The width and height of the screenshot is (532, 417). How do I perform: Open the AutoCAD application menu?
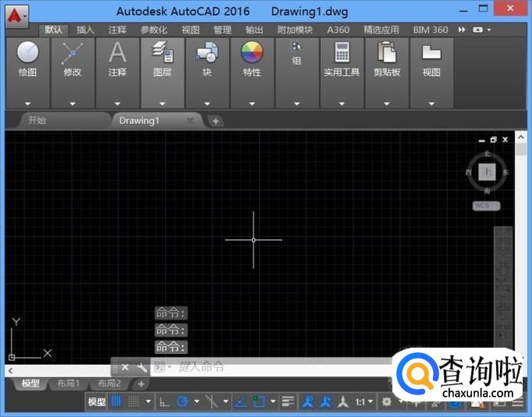17,16
